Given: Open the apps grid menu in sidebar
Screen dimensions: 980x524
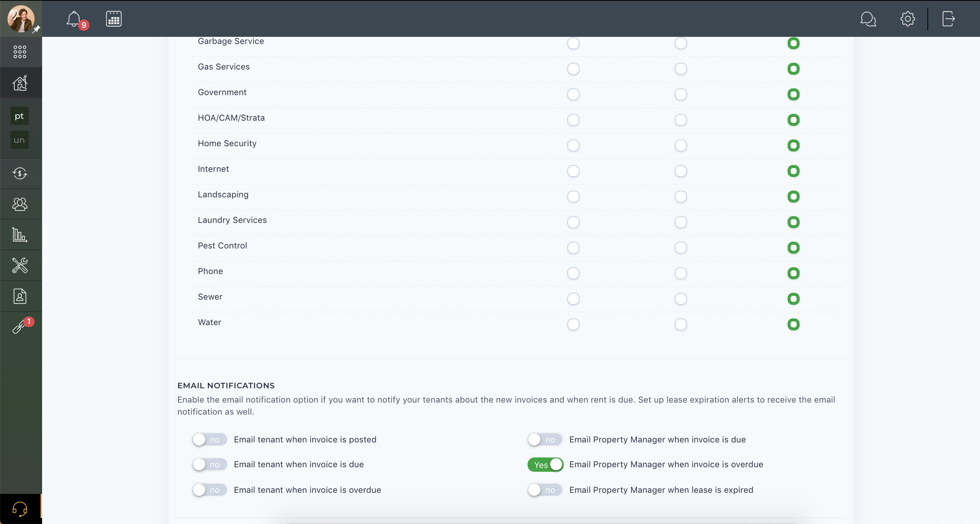Looking at the screenshot, I should [x=20, y=52].
